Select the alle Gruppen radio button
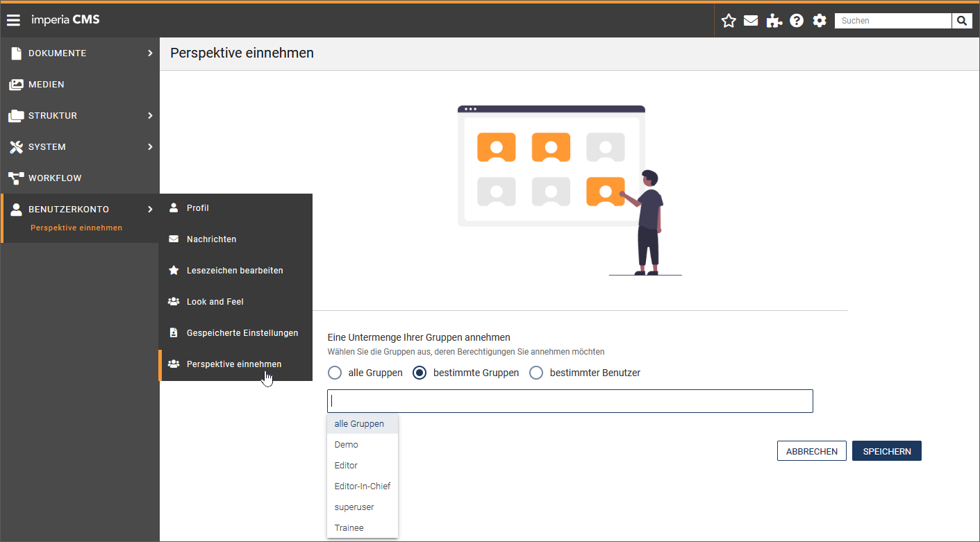This screenshot has width=980, height=542. 335,373
